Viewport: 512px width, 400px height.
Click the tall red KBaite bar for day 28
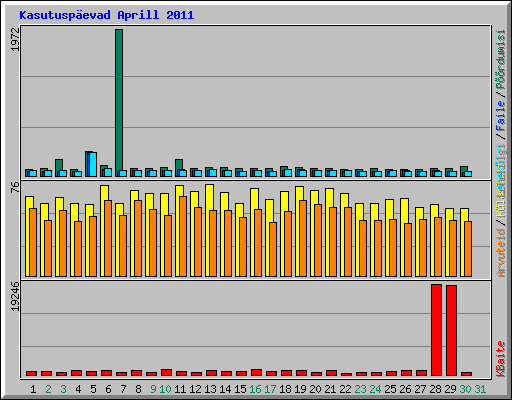click(436, 330)
